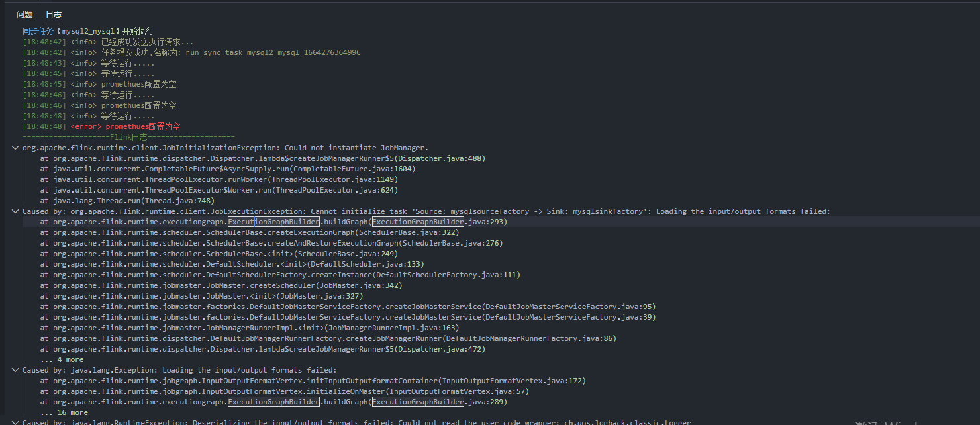Open the Dispatcher.java:488 source reference

pos(438,158)
